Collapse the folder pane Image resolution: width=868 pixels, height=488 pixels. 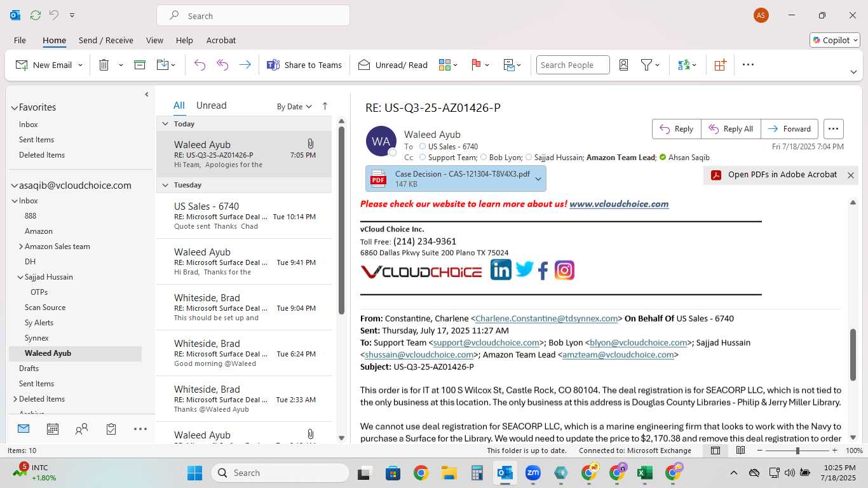pyautogui.click(x=146, y=95)
